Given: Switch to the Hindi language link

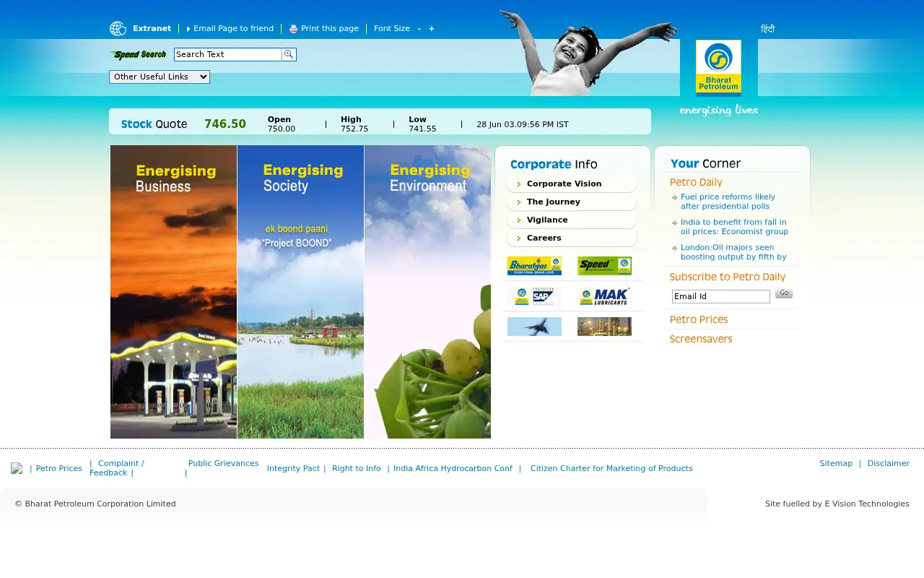Looking at the screenshot, I should coord(767,30).
